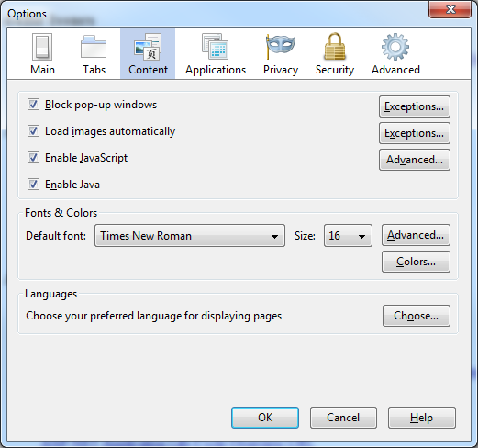This screenshot has width=478, height=448.
Task: Switch to Privacy mask icon
Action: coord(281,47)
